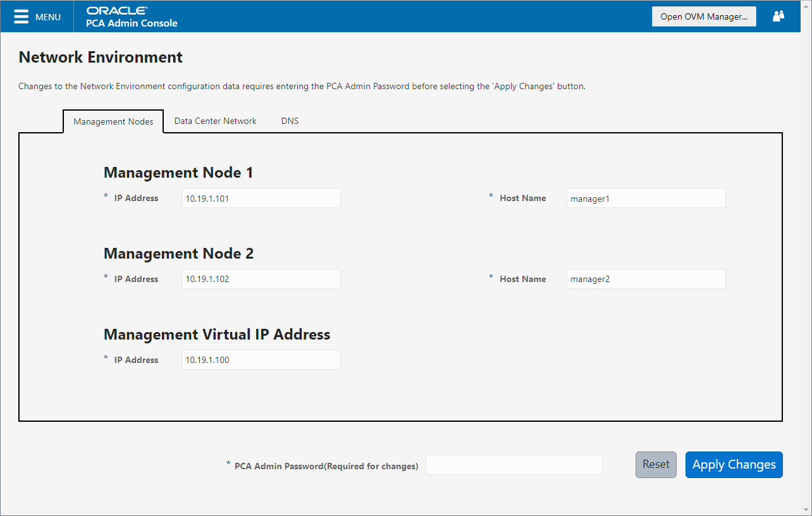Click the Network Environment page heading

pos(99,57)
